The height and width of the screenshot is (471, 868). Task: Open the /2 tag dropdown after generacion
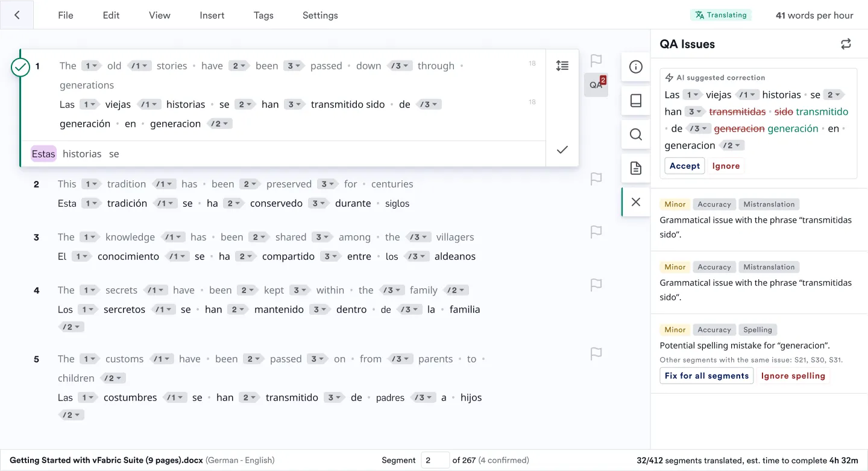(220, 123)
